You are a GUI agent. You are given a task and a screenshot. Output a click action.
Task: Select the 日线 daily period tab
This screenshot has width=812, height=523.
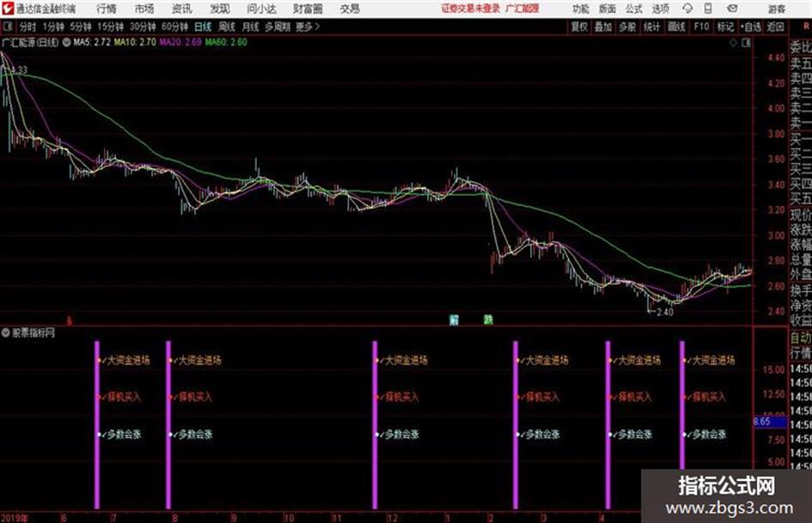click(x=203, y=27)
